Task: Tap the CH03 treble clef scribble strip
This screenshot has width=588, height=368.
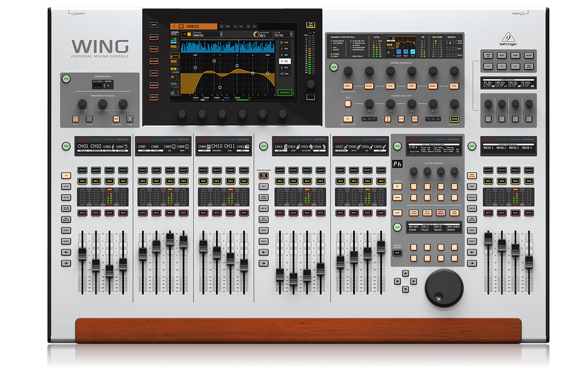Action: point(110,147)
